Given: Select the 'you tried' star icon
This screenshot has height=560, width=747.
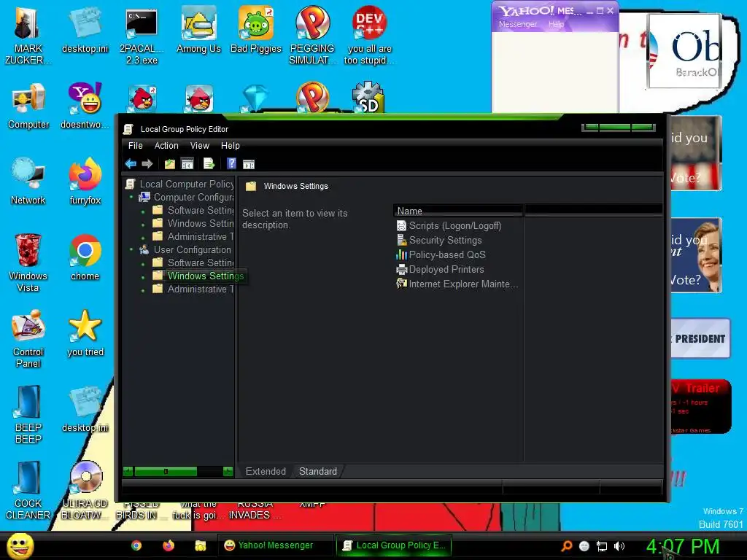Looking at the screenshot, I should tap(85, 333).
